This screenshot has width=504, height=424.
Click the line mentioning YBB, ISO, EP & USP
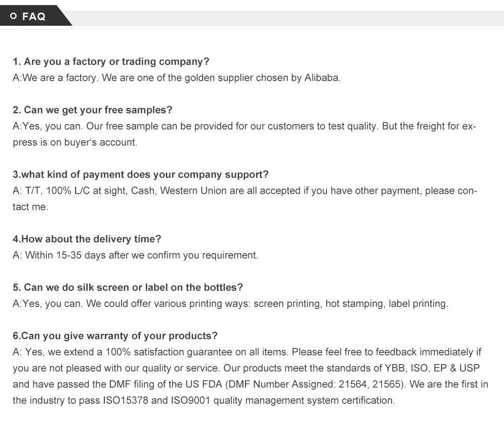coord(246,368)
